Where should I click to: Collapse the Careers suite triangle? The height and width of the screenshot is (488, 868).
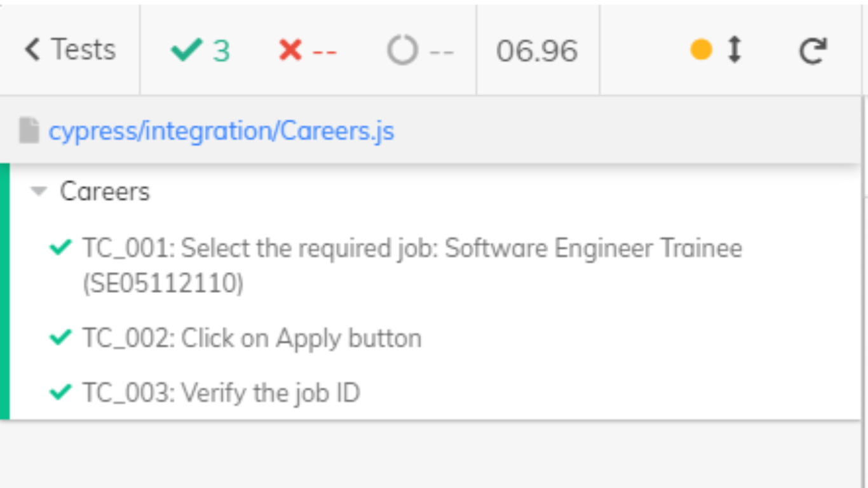(x=39, y=191)
